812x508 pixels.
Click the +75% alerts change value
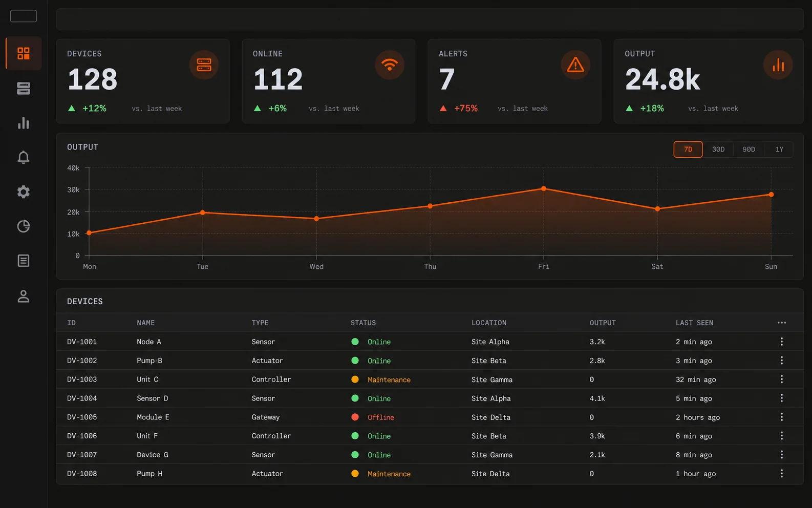coord(466,109)
